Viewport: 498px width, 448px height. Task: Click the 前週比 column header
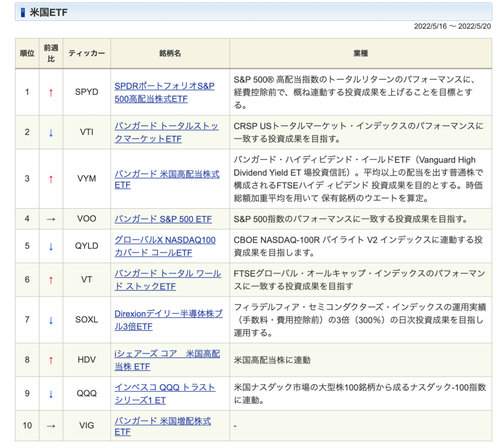[x=51, y=54]
